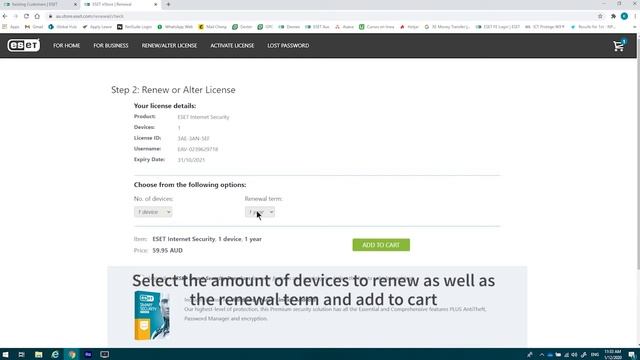The height and width of the screenshot is (360, 640).
Task: Open the LOST PASSWORD page
Action: [288, 46]
